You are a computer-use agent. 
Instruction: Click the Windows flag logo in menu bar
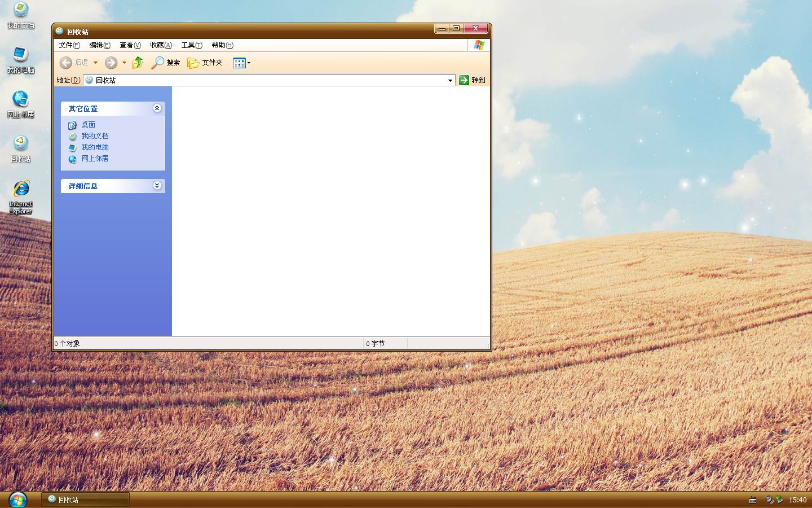pyautogui.click(x=479, y=45)
